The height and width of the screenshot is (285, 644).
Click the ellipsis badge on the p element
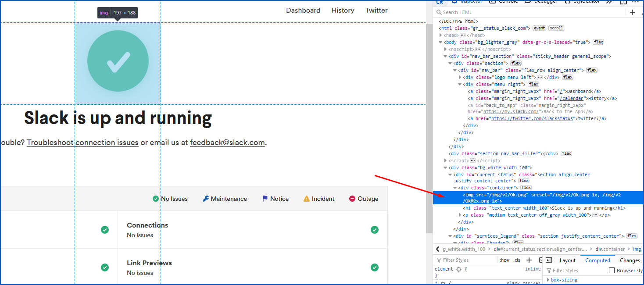[595, 215]
